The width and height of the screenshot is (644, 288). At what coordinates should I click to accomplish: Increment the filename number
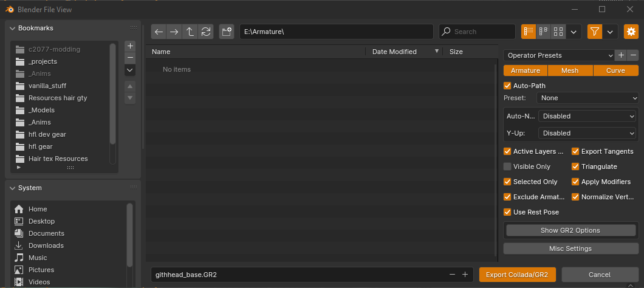point(465,275)
